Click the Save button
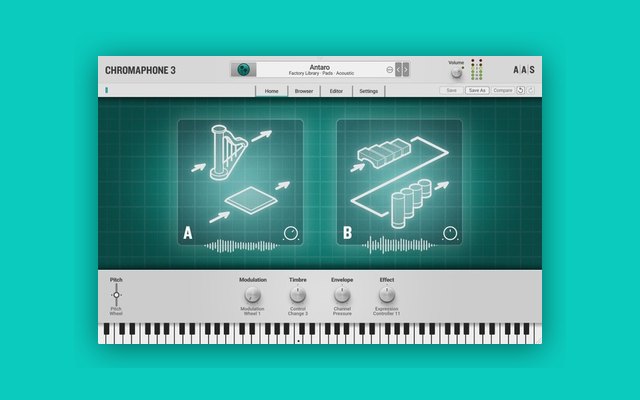 pos(451,90)
